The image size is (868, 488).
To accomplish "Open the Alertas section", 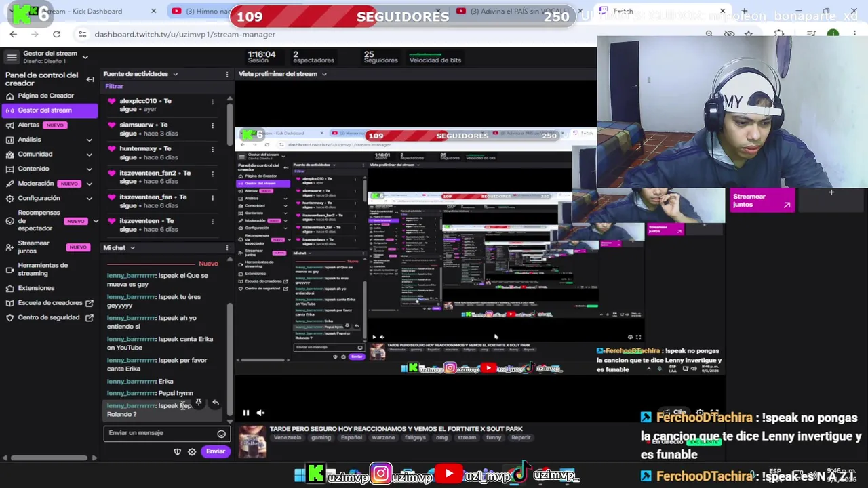I will tap(28, 125).
